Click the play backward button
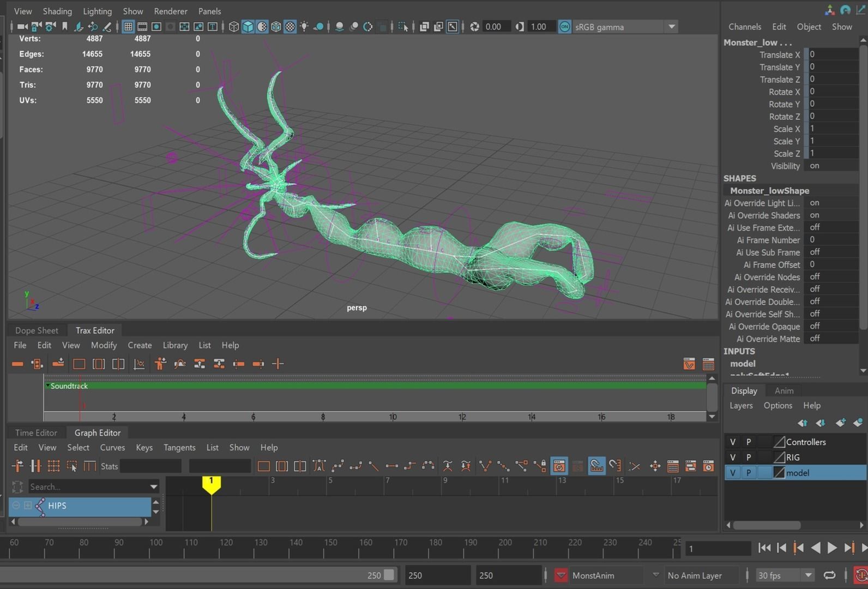This screenshot has height=589, width=868. 816,548
